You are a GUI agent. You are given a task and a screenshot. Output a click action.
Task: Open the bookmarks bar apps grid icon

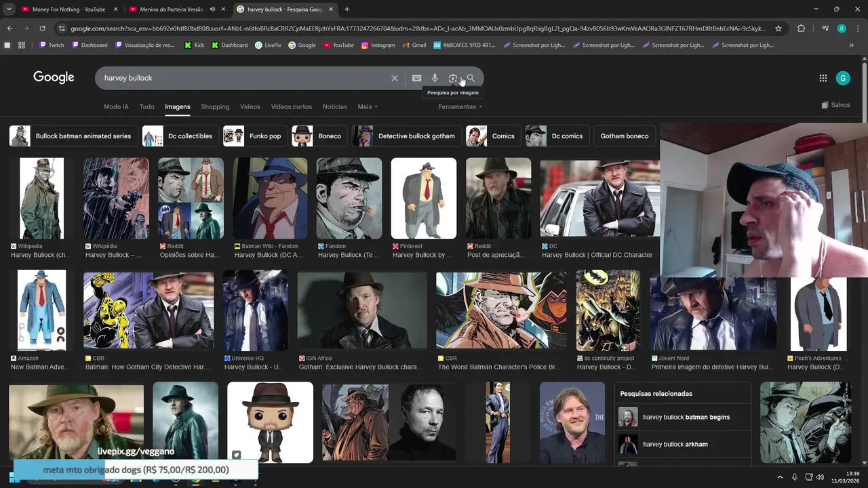click(22, 45)
